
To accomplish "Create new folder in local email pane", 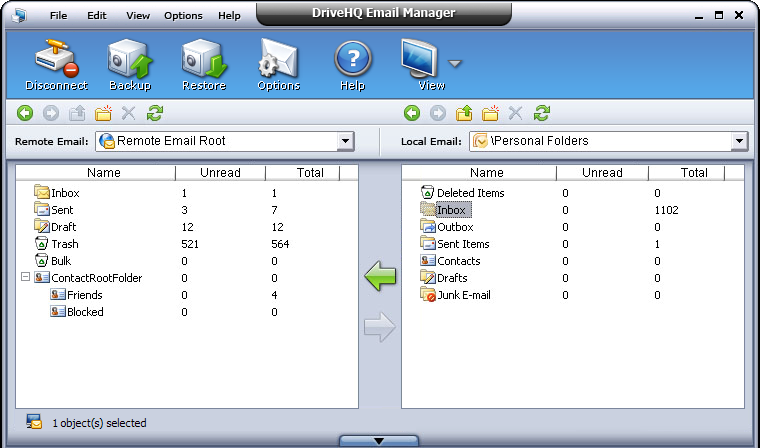I will (490, 114).
